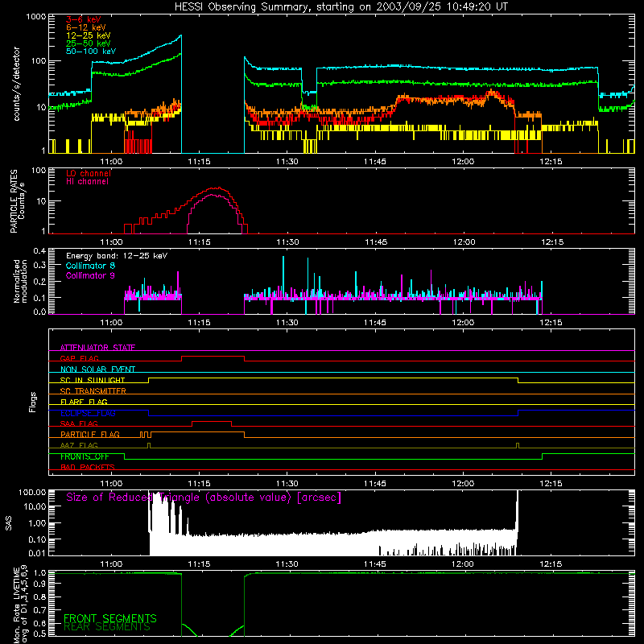
Task: Click the FRONTS OFF flag label
Action: [x=85, y=456]
